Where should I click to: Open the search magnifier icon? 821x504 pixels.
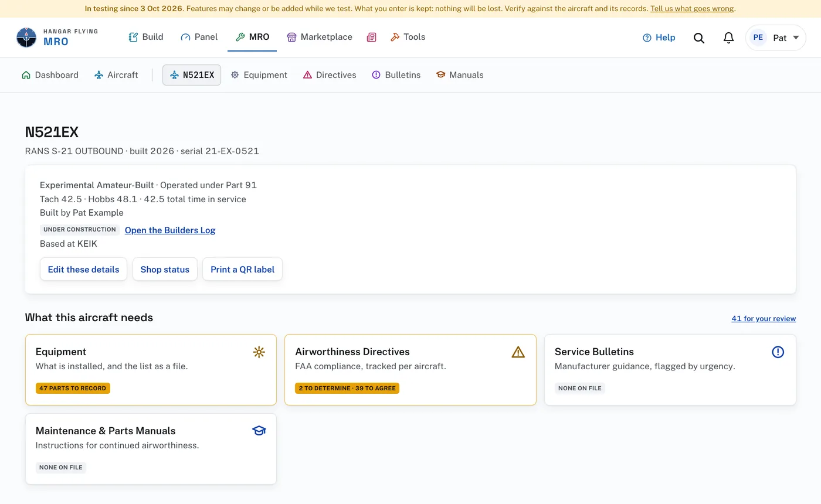pyautogui.click(x=699, y=38)
